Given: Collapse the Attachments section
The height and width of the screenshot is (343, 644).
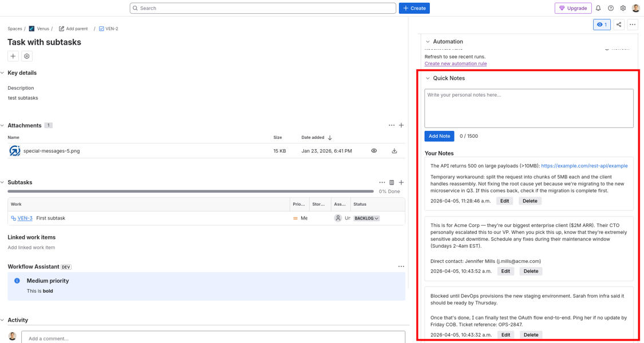Looking at the screenshot, I should [2, 125].
